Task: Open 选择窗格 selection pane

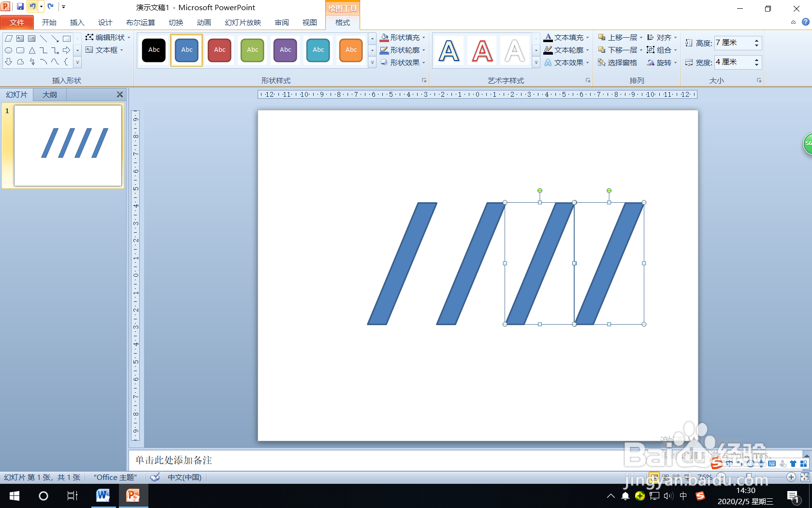Action: [617, 62]
